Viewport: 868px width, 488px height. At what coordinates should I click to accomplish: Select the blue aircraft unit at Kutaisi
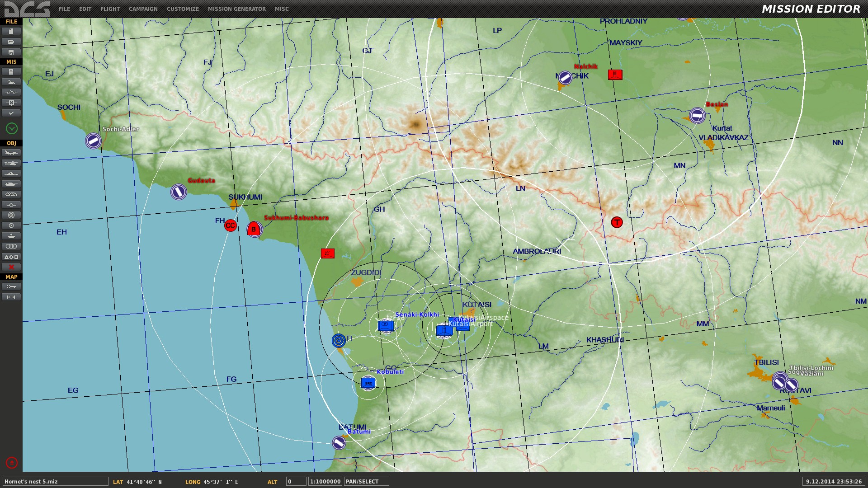(x=444, y=331)
